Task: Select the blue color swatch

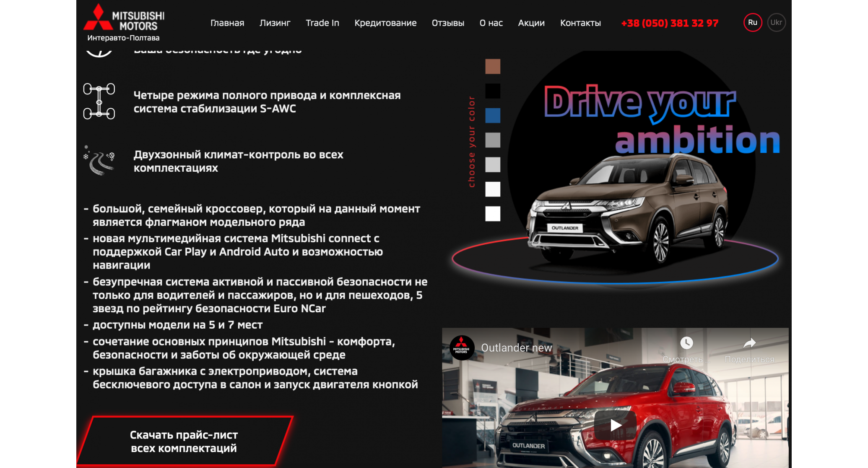Action: (x=493, y=115)
